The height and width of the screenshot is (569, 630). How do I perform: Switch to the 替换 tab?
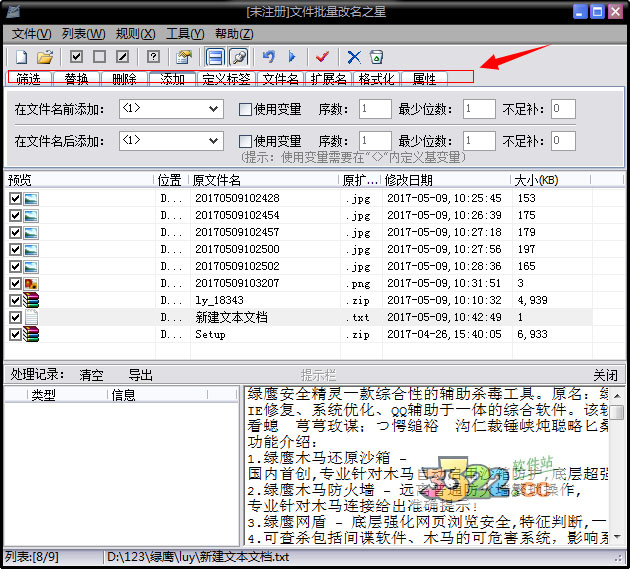pyautogui.click(x=77, y=78)
